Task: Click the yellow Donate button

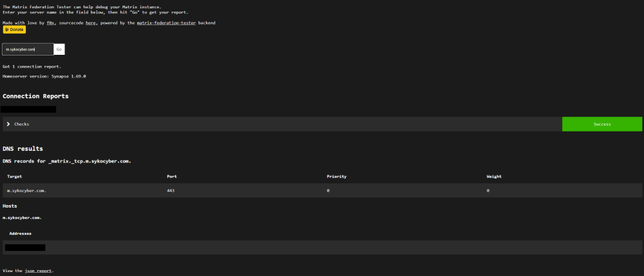Action: [14, 30]
